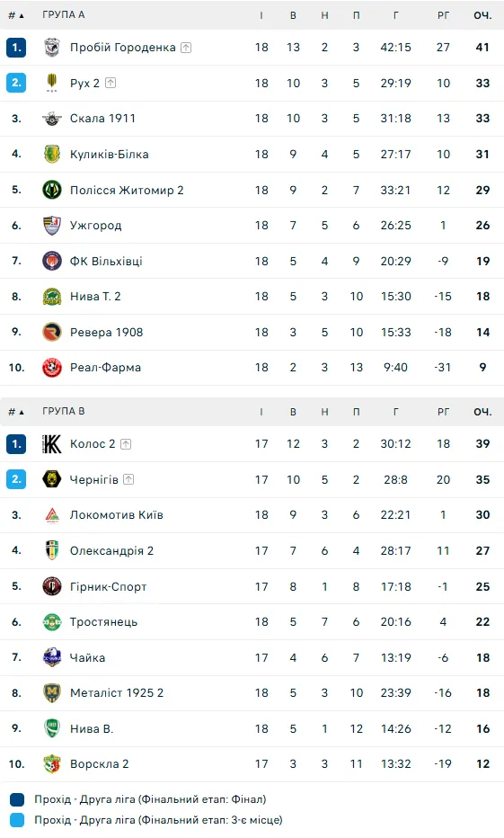Click the ГРУПА А header label
The width and height of the screenshot is (504, 838).
(x=64, y=15)
